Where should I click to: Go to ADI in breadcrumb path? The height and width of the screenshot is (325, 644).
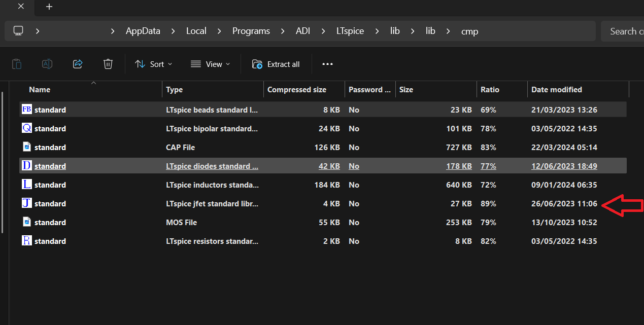303,31
